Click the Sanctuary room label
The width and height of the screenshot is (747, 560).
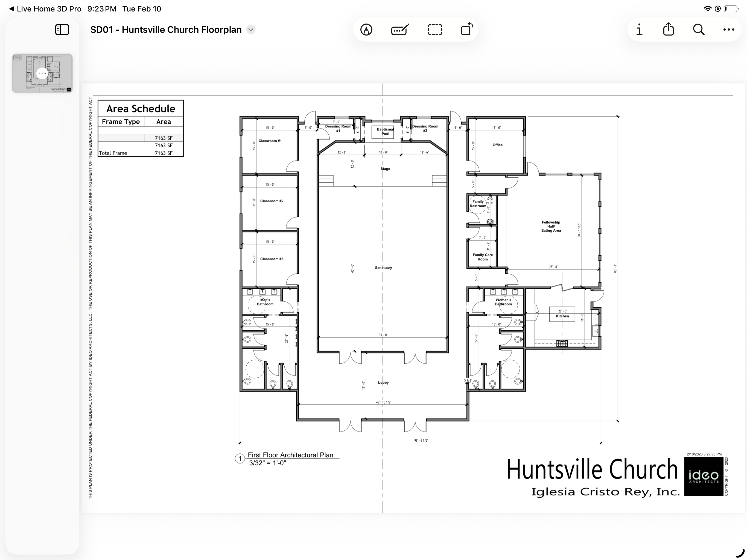tap(383, 267)
